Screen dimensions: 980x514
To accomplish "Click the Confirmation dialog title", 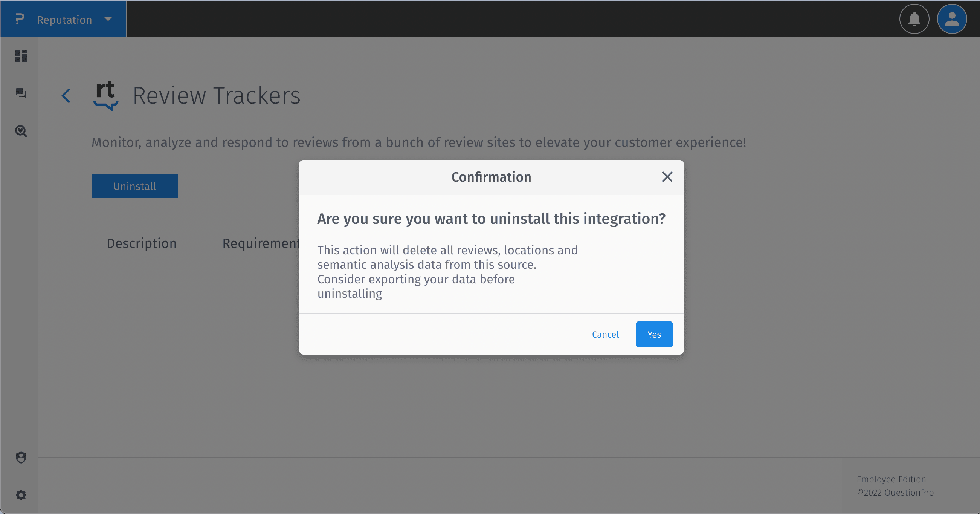I will 491,177.
